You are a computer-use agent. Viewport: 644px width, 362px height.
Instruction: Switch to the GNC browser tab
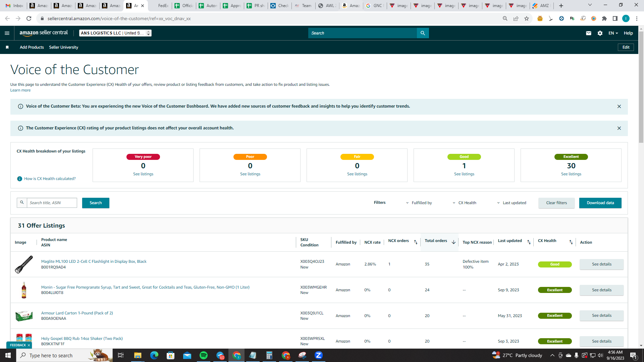[374, 6]
